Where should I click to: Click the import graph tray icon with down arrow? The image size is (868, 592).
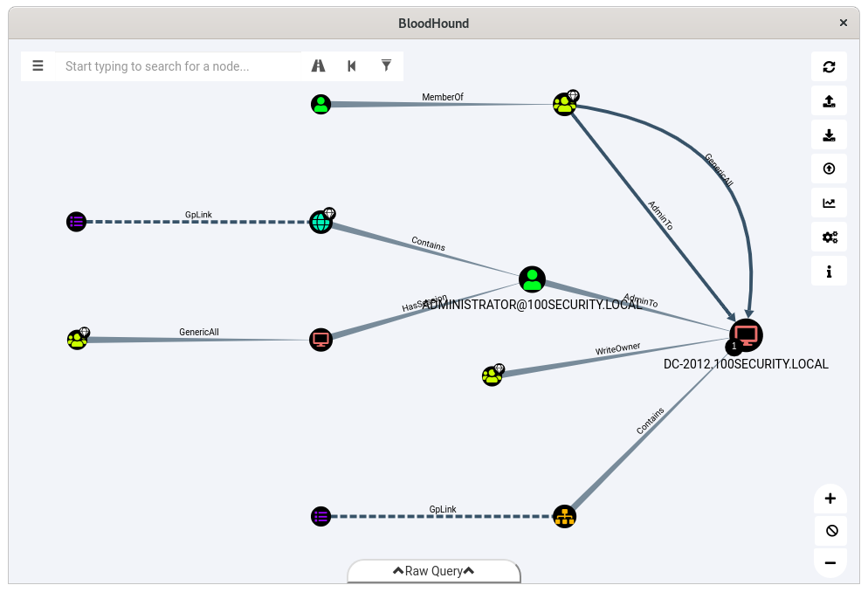(x=829, y=135)
